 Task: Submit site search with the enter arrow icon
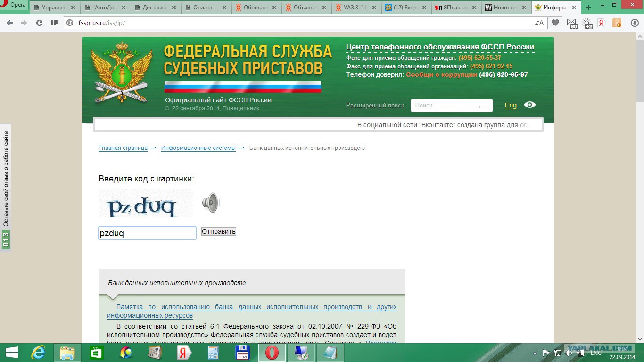coord(483,106)
